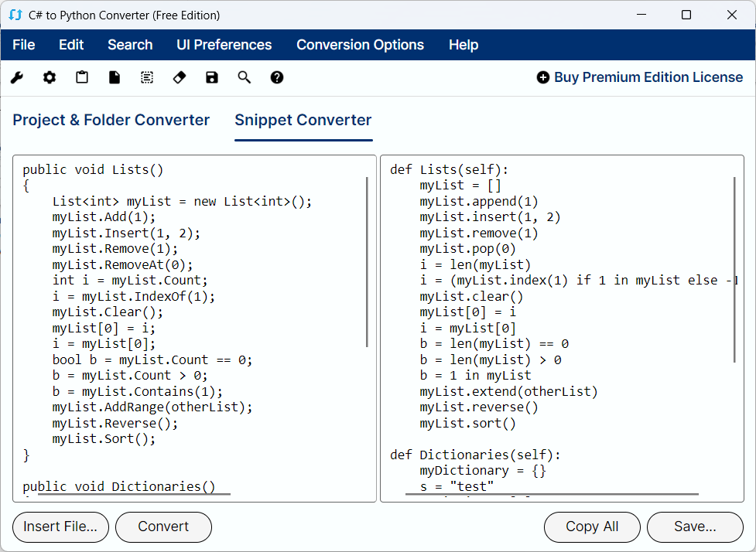Open settings via the gear icon
The width and height of the screenshot is (756, 552).
coord(50,77)
